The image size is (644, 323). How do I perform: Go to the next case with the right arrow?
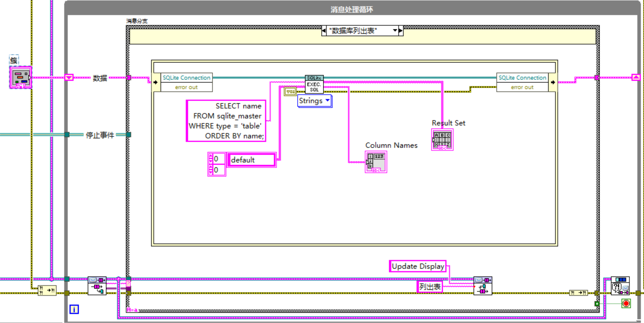400,31
